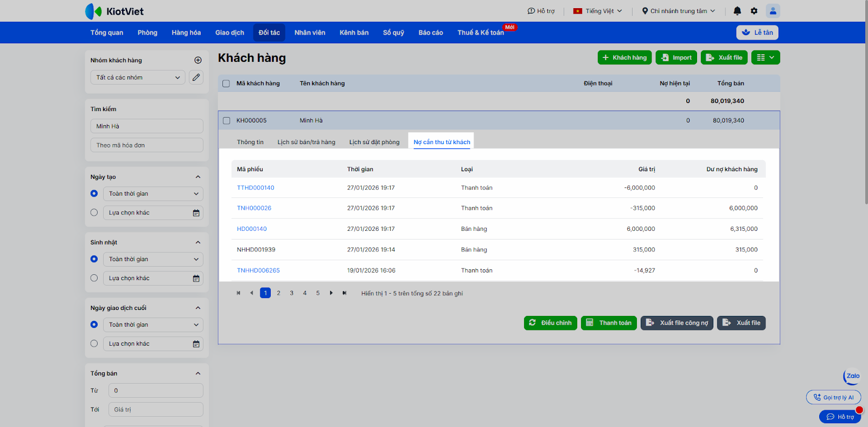Open Tiếng Việt language dropdown
868x427 pixels.
pos(598,11)
